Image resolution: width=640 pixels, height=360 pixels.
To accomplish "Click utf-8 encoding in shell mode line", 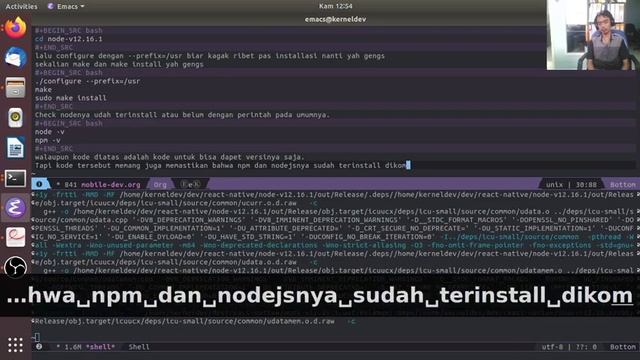I will 552,347.
